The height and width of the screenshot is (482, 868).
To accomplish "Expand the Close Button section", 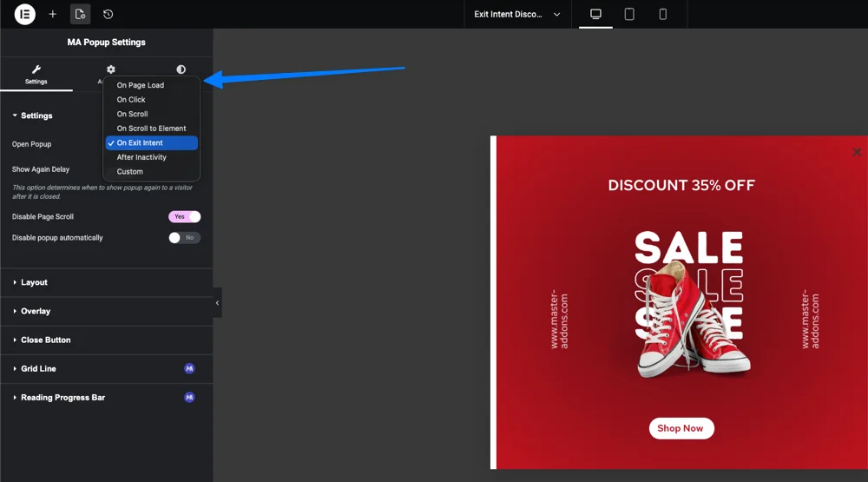I will [106, 340].
